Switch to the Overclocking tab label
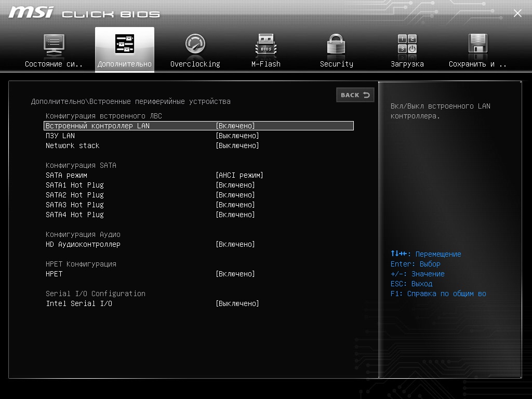 [x=195, y=64]
